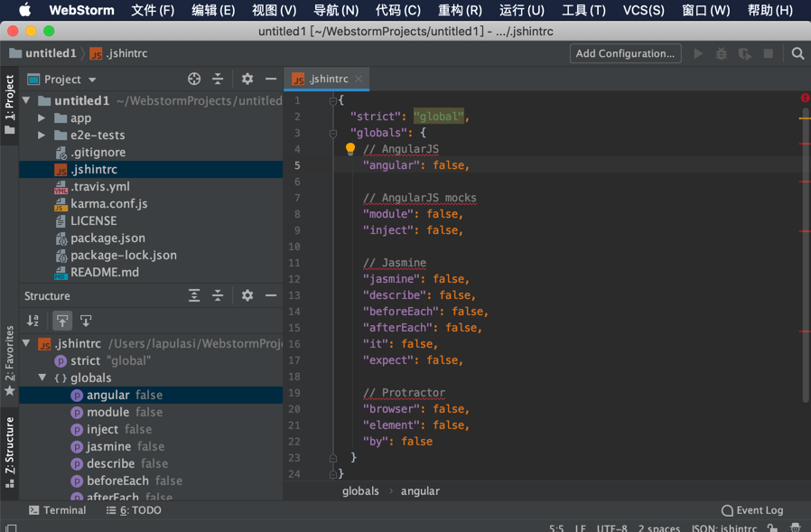The width and height of the screenshot is (811, 532).
Task: Click the editor vertical scrollbar
Action: [806, 255]
